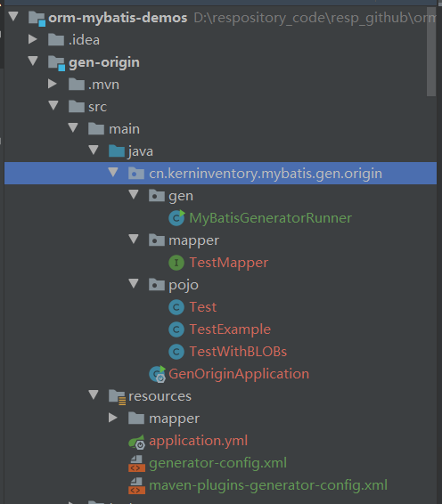This screenshot has height=504, width=442.
Task: Select the orm-mybatis-demos project name
Action: click(118, 18)
